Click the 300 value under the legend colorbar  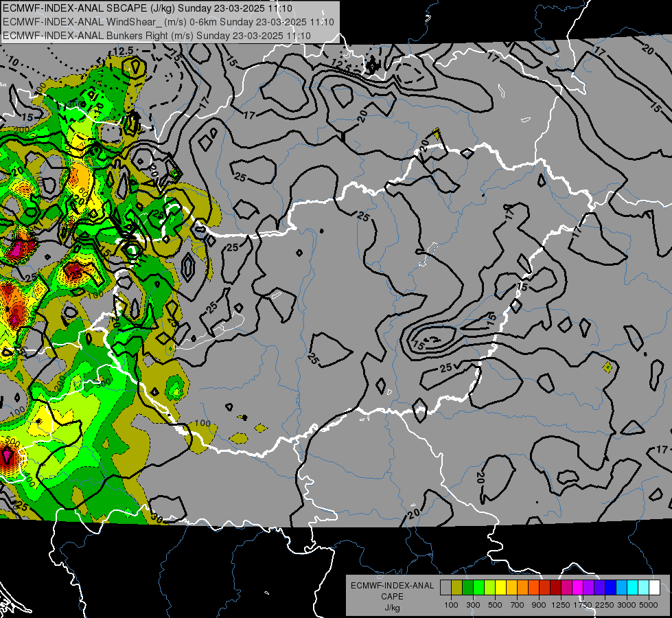(473, 605)
